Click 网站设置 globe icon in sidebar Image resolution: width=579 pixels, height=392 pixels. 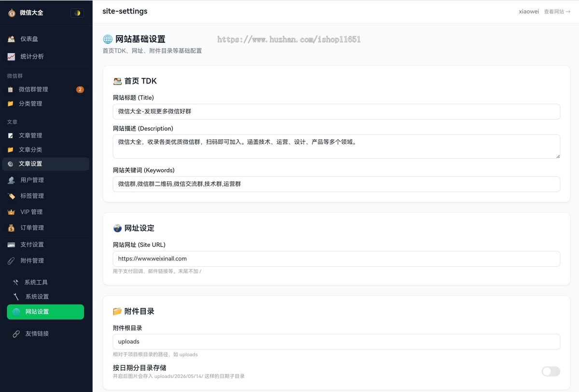pyautogui.click(x=16, y=312)
